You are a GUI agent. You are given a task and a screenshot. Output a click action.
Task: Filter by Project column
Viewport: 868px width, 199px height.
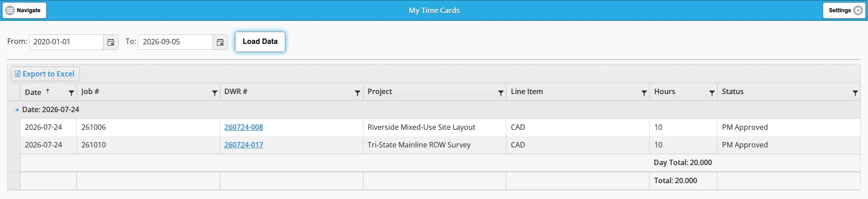point(501,93)
